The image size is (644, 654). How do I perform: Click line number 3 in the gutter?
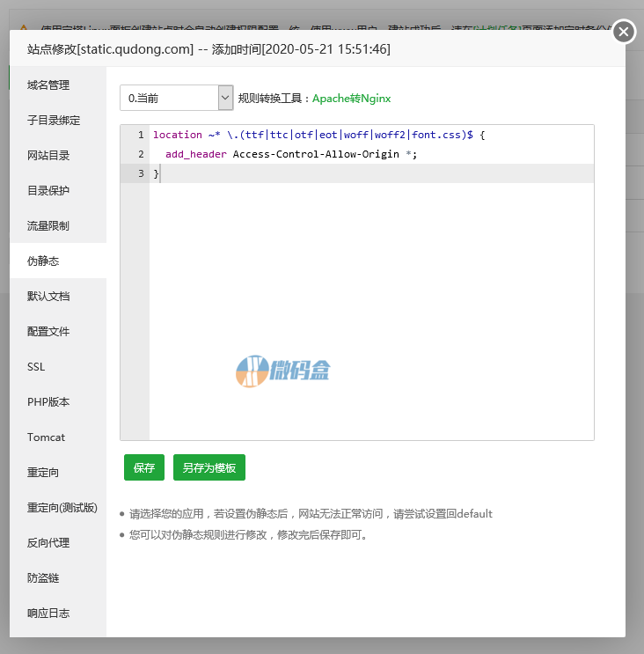141,173
